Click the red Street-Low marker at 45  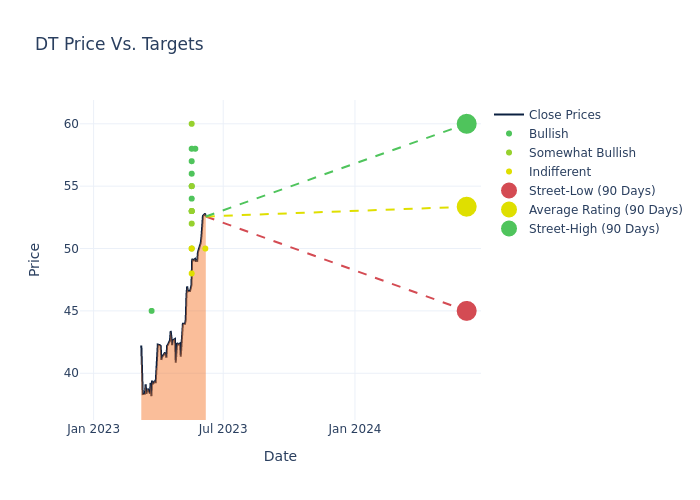pos(466,311)
